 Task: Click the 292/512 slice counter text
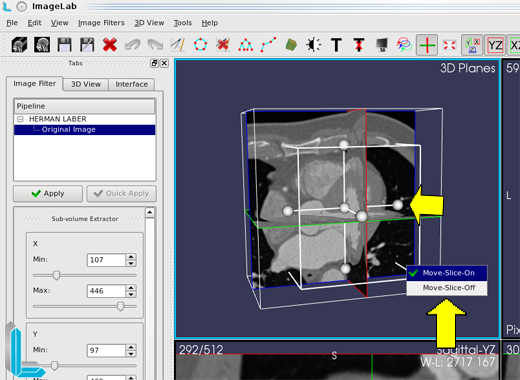click(x=201, y=350)
